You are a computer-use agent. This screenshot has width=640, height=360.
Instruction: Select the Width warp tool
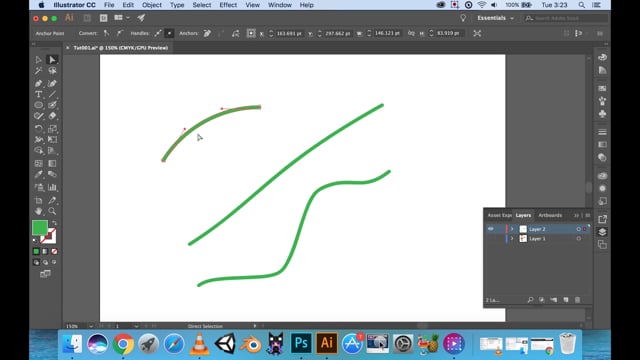pos(38,140)
